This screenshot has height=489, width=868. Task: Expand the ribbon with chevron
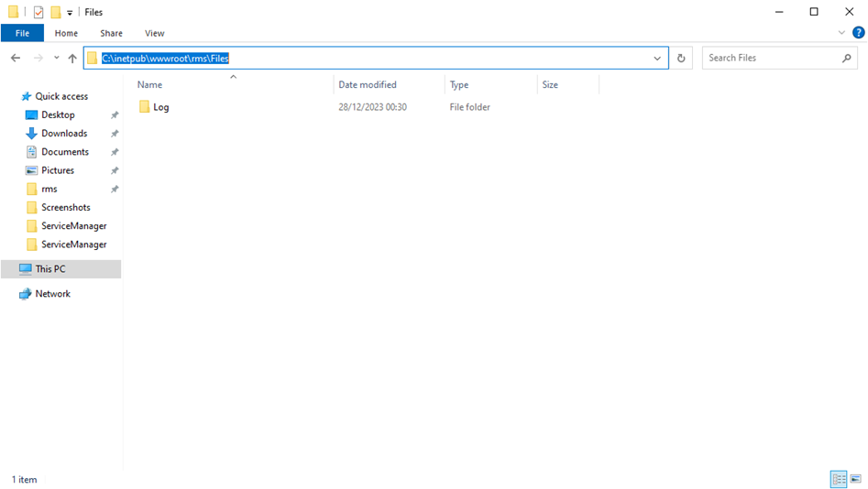coord(841,33)
